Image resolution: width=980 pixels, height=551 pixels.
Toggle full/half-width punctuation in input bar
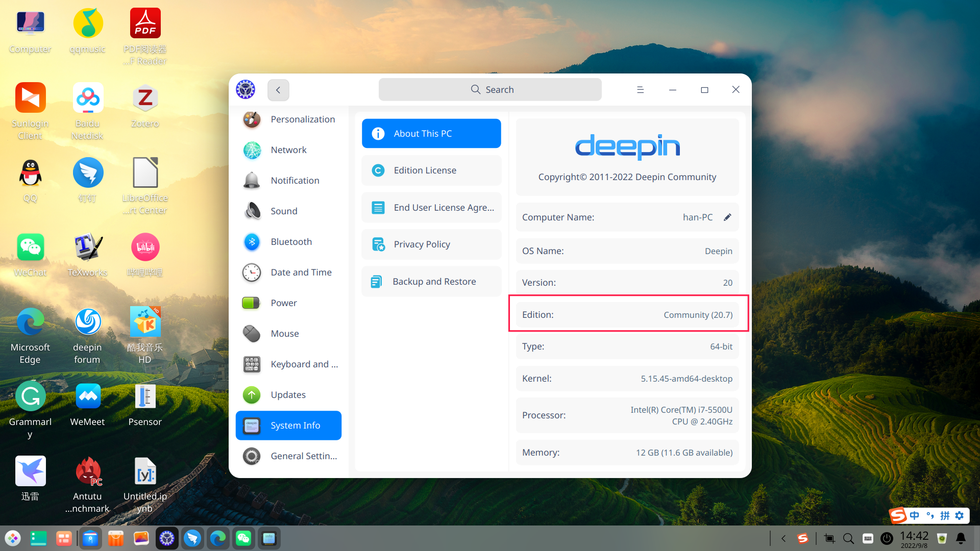click(930, 516)
